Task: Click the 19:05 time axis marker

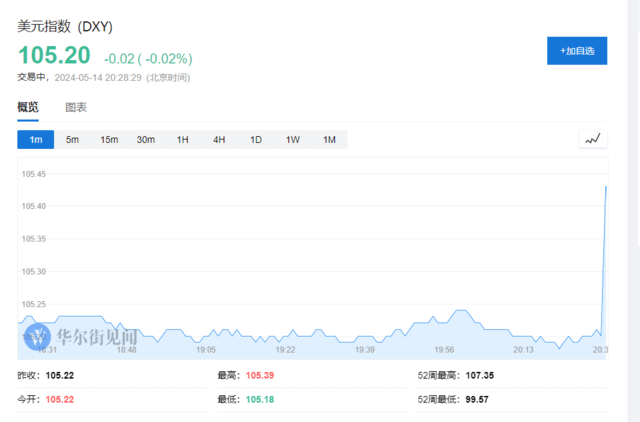Action: point(206,350)
